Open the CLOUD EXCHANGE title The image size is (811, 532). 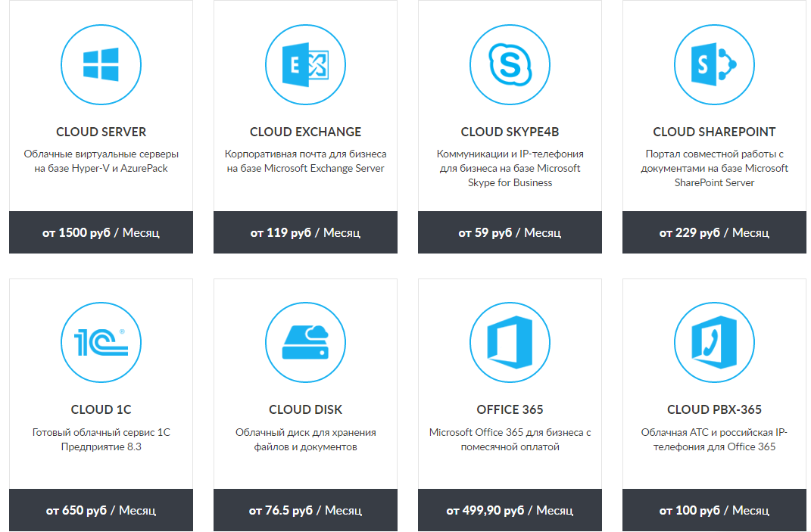[305, 132]
